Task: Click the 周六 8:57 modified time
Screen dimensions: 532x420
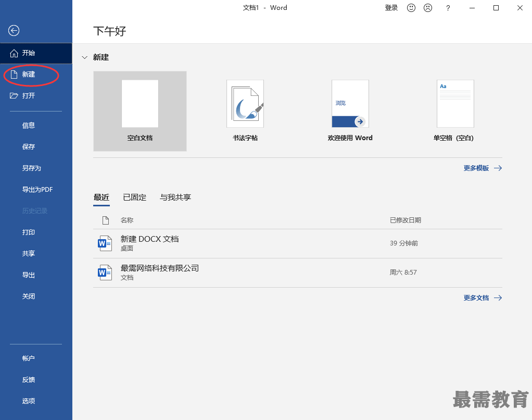Action: pos(403,273)
